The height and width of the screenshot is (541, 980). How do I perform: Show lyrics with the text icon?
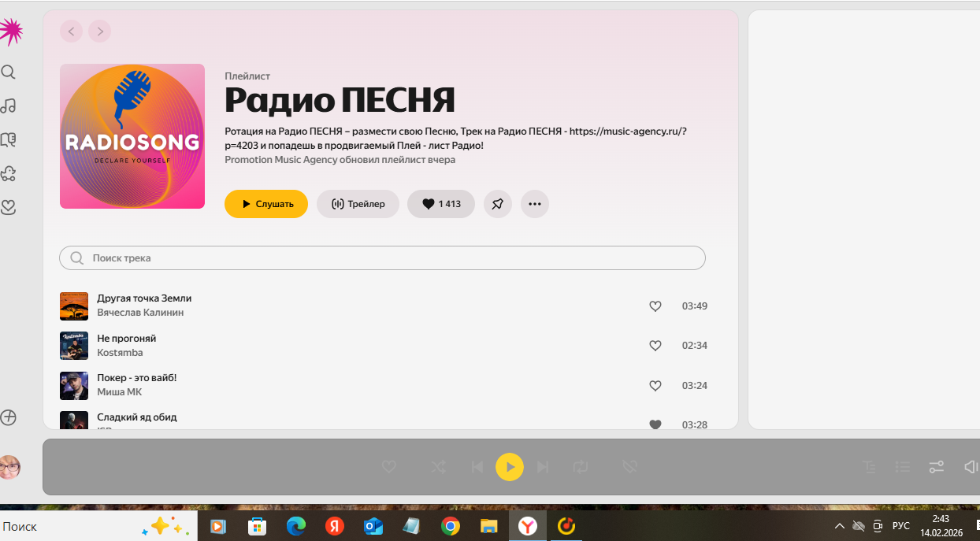(x=870, y=467)
